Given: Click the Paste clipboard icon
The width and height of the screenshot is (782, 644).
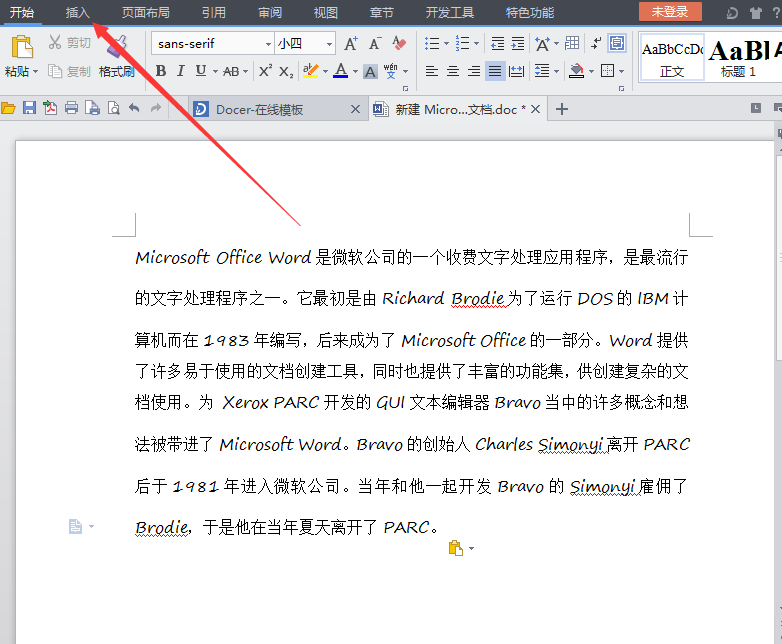Looking at the screenshot, I should [x=22, y=47].
